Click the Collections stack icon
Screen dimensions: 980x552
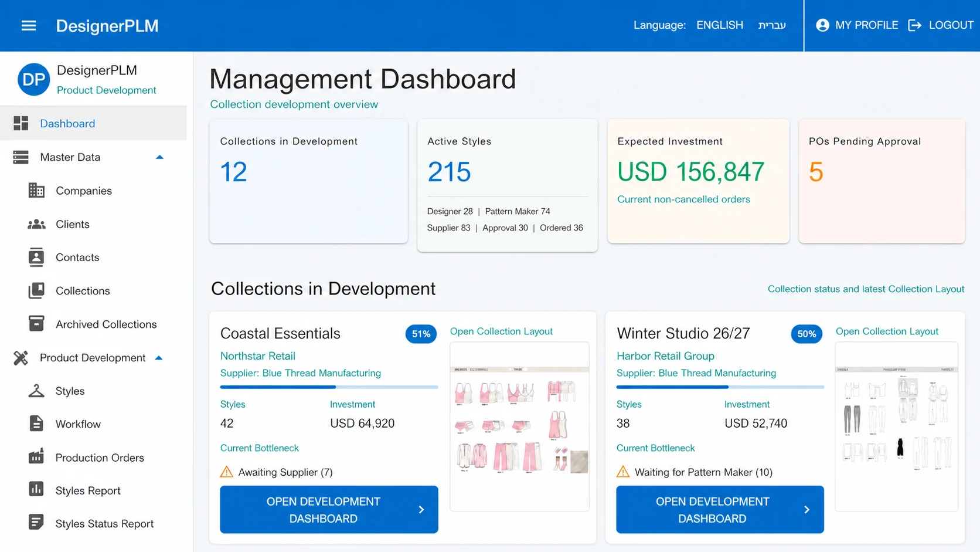[x=36, y=291]
